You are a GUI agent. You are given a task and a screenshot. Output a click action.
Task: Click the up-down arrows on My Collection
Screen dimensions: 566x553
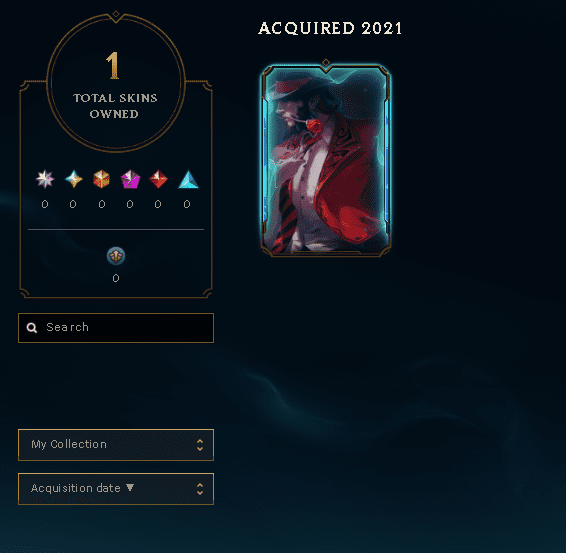(200, 445)
